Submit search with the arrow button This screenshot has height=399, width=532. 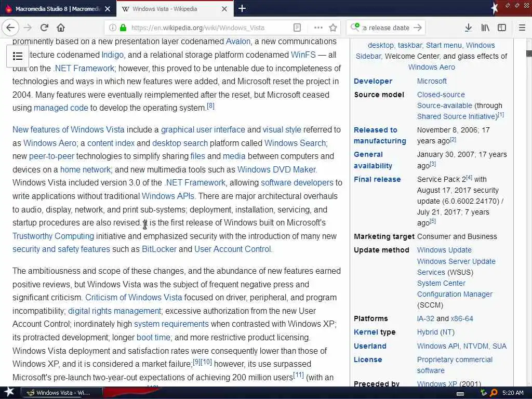point(418,28)
